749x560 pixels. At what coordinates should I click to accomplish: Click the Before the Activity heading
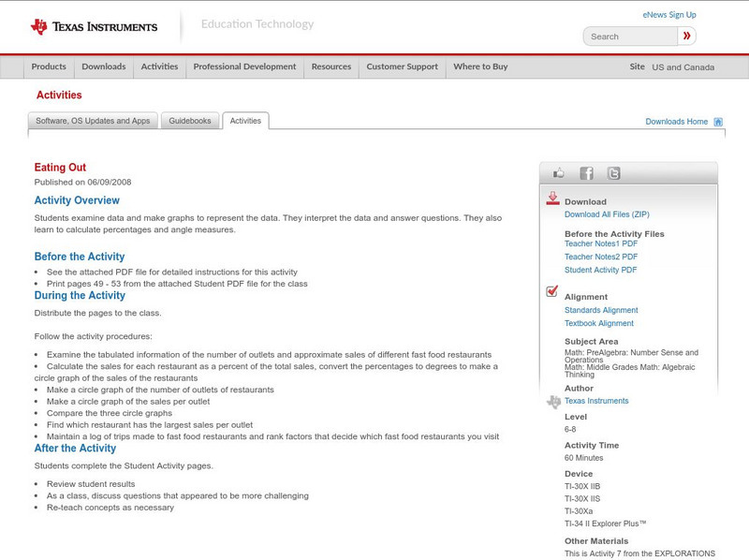pyautogui.click(x=80, y=257)
